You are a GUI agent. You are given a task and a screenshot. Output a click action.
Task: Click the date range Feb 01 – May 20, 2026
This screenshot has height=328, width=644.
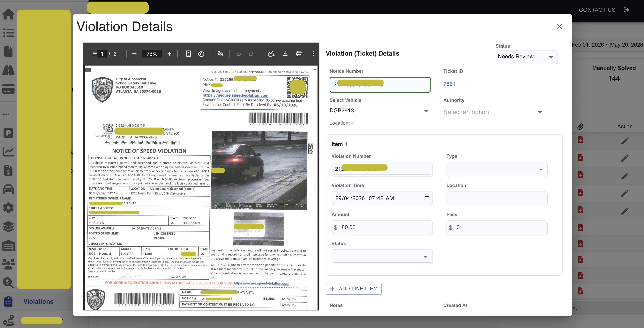point(607,45)
